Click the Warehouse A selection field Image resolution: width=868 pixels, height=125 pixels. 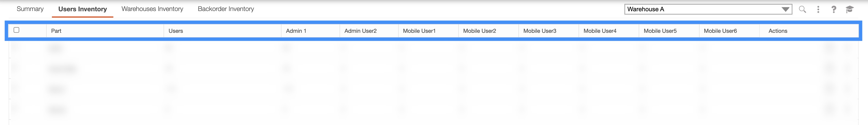(701, 9)
